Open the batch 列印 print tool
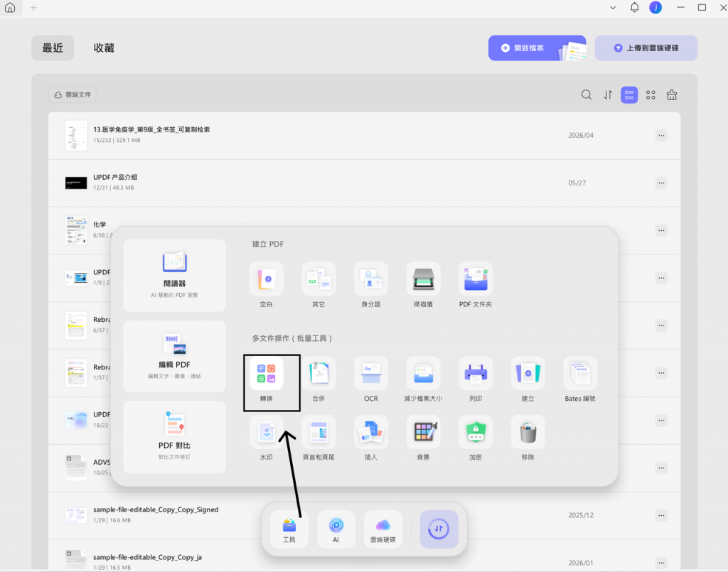728x572 pixels. (476, 374)
